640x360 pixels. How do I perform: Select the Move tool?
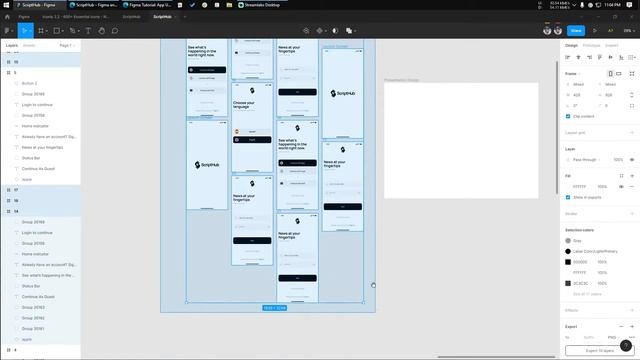23,31
